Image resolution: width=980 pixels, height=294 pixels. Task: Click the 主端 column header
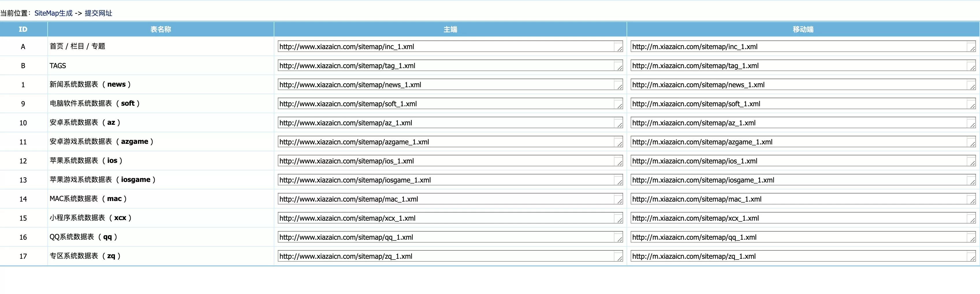[450, 29]
